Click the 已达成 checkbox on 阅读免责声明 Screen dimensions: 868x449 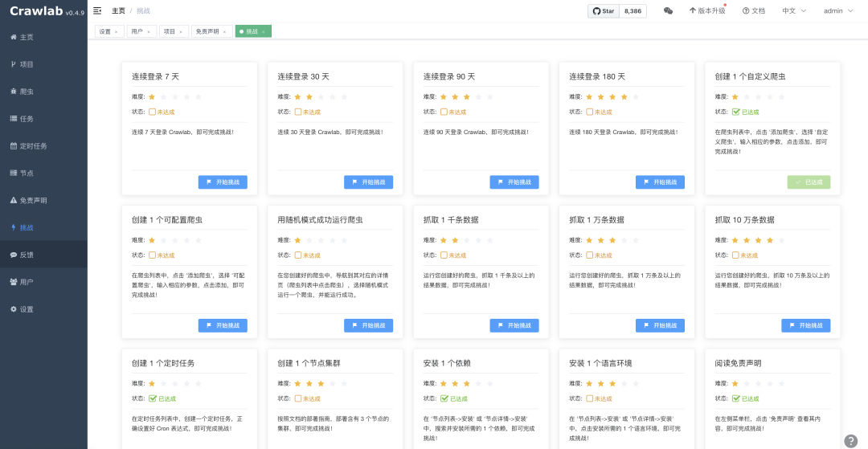tap(735, 398)
